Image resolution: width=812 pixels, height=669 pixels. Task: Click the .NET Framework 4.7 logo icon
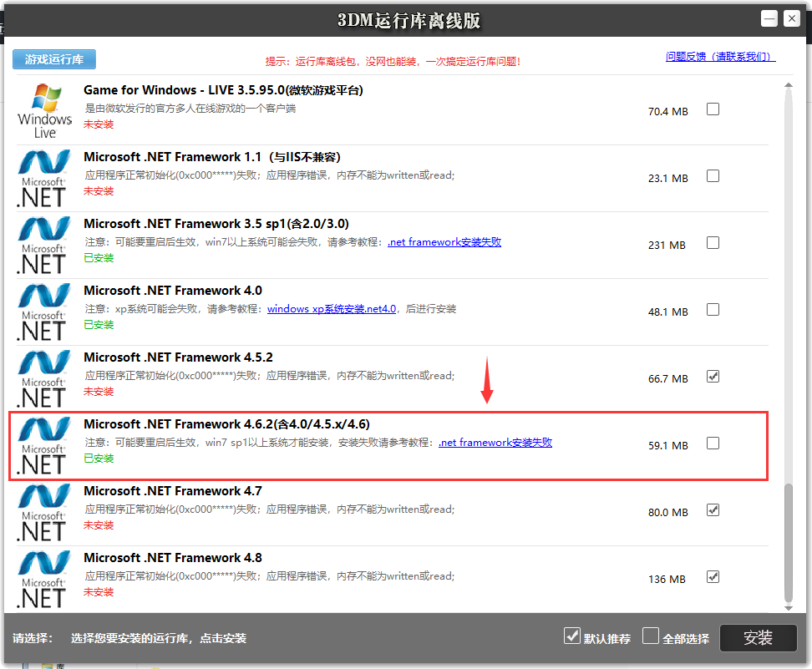point(44,513)
